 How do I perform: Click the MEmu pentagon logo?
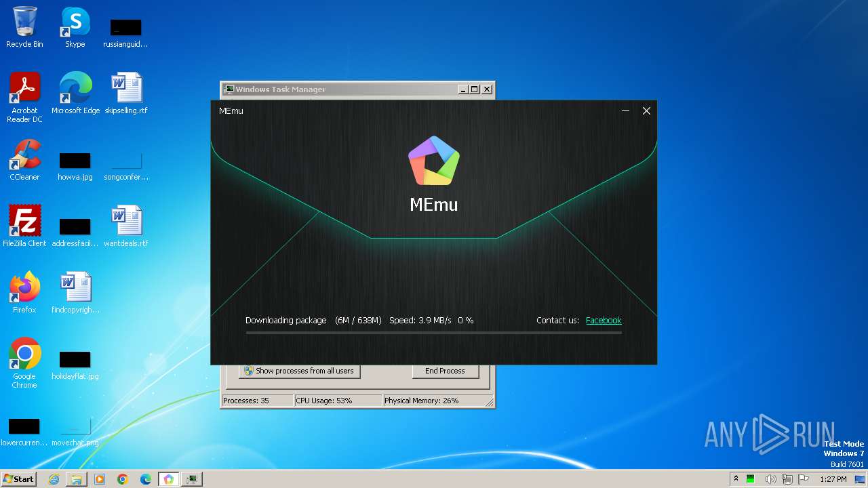tap(434, 161)
